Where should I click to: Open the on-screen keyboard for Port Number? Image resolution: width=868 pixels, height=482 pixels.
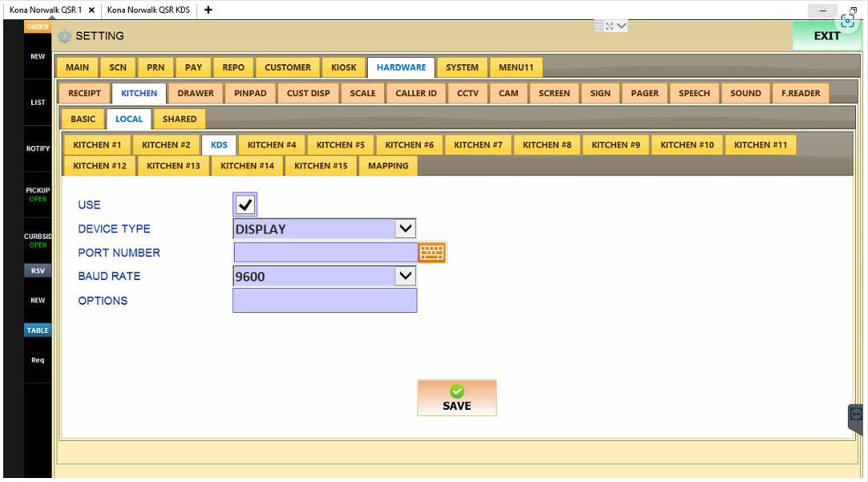[432, 253]
